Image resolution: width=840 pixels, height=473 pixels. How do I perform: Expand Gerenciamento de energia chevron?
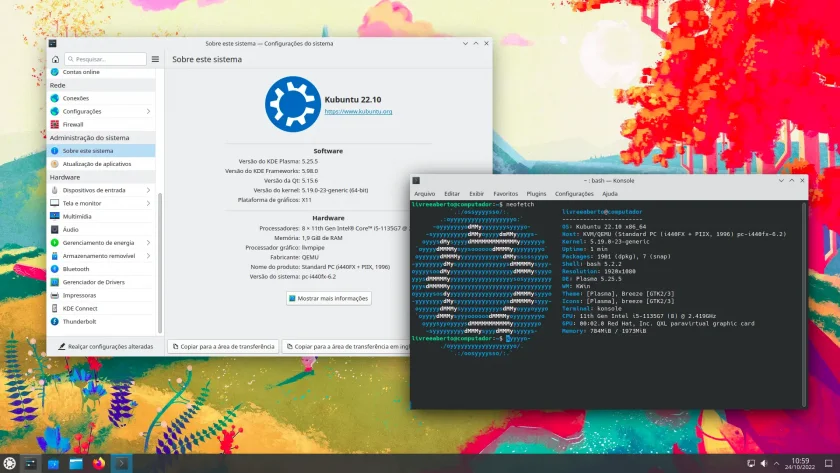(148, 243)
